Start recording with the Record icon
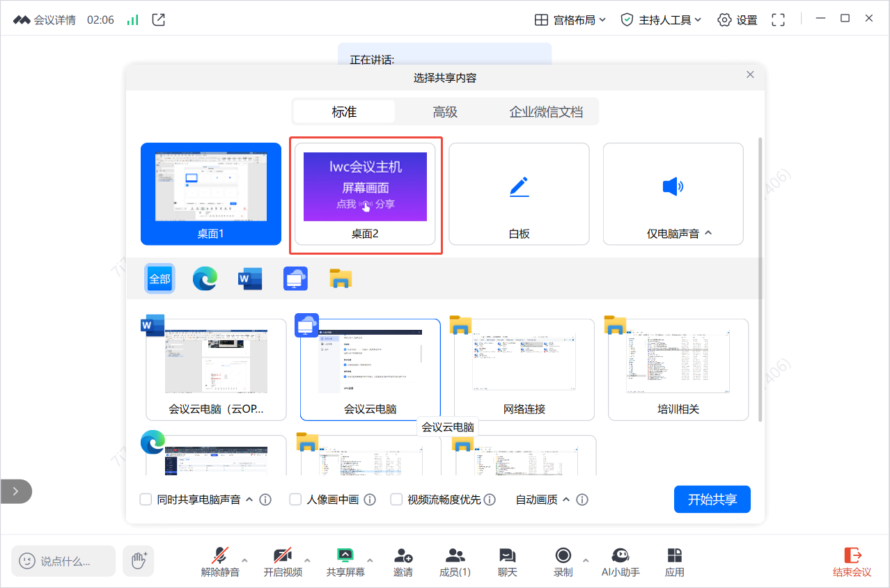Screen dimensions: 890x588 coord(563,555)
